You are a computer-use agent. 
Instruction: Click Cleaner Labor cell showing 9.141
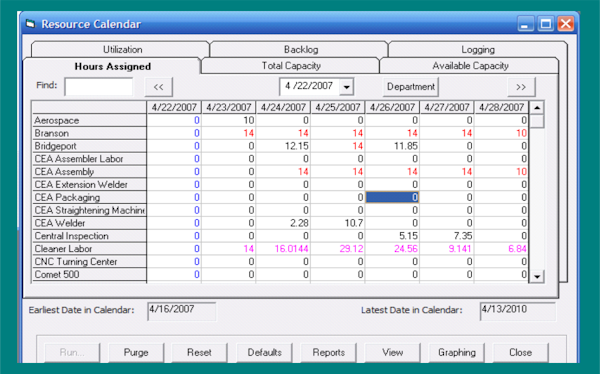pyautogui.click(x=447, y=248)
